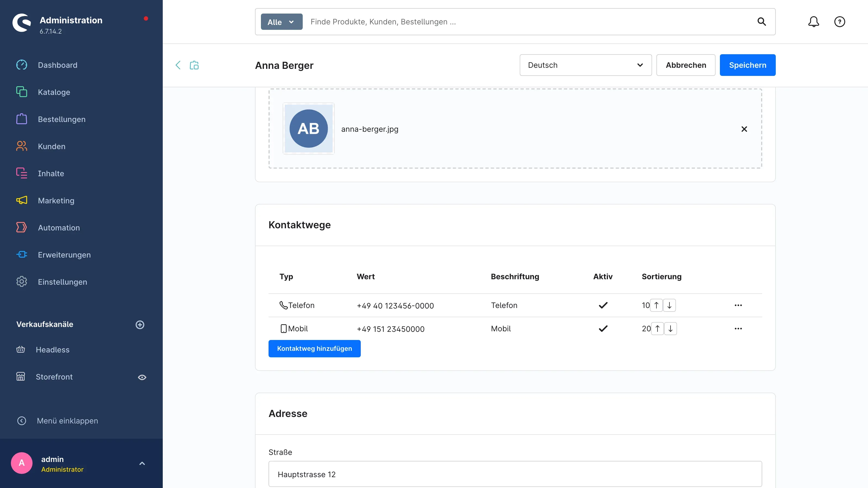Open the Deutsch language dropdown

click(586, 65)
